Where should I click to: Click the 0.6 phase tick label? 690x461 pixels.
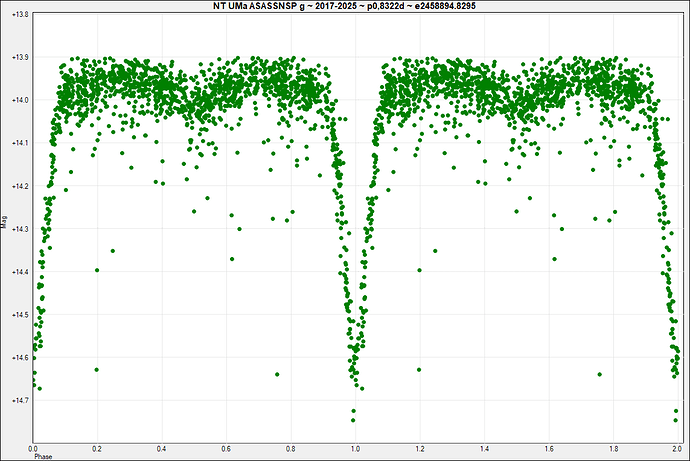point(226,449)
